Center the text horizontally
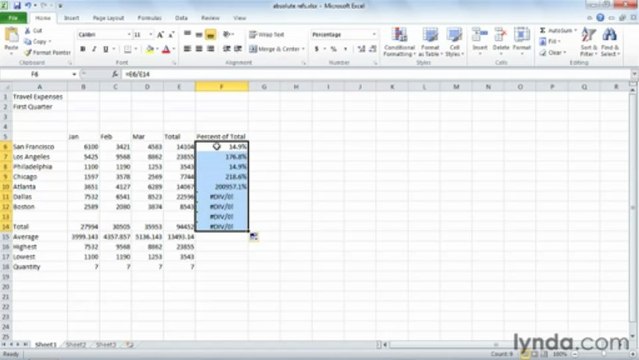This screenshot has height=360, width=639. pos(199,49)
